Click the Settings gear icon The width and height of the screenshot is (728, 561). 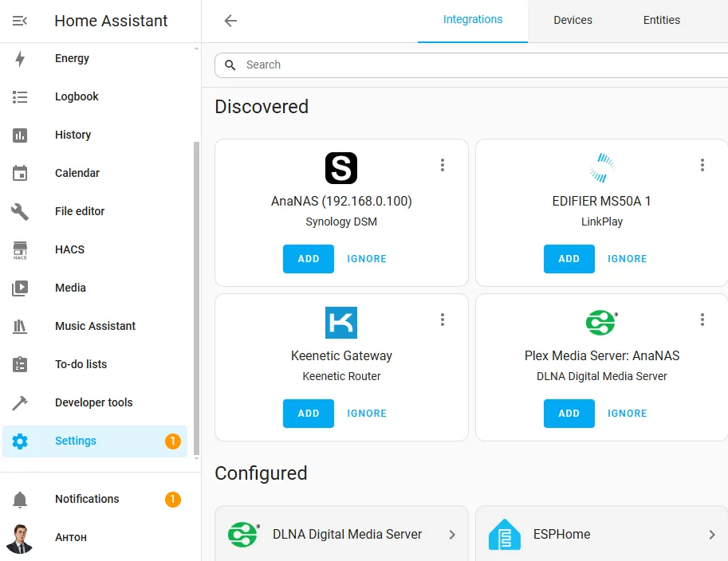pos(19,441)
